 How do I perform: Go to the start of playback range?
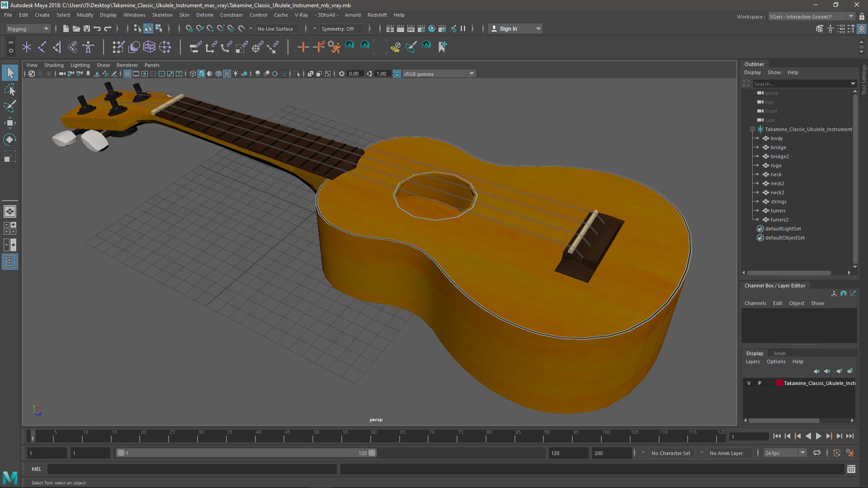tap(777, 436)
